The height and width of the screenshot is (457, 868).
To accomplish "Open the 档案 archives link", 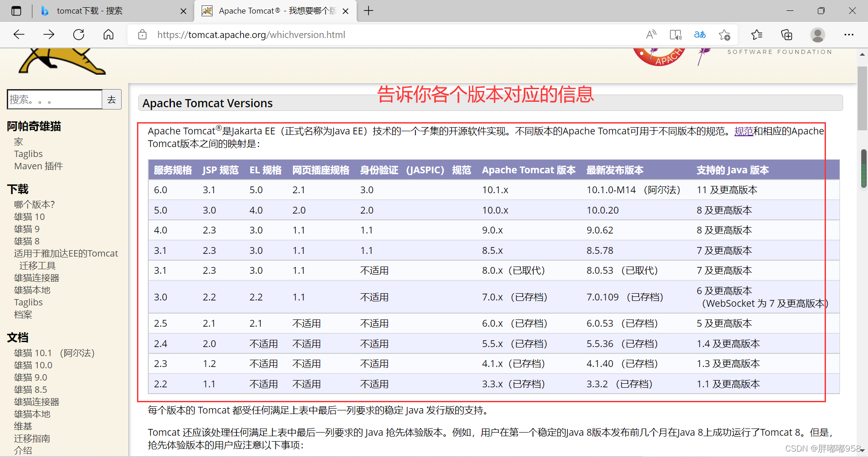I will pos(23,314).
